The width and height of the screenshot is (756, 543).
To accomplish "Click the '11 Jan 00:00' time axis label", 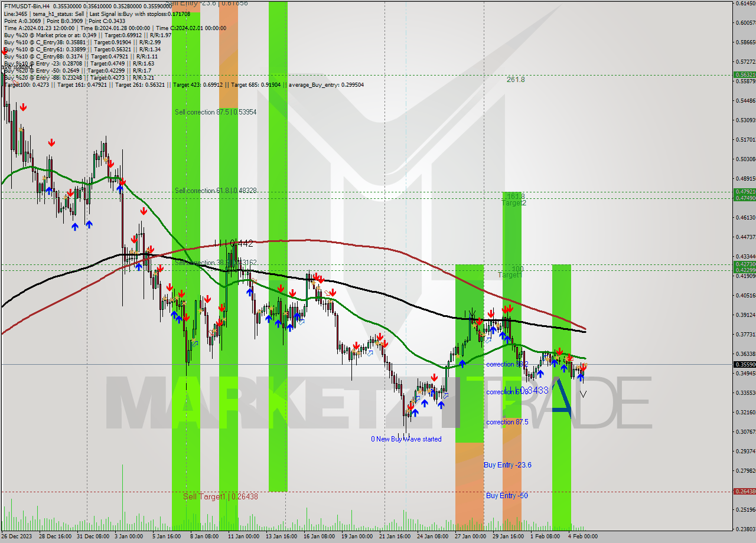I will 243,537.
